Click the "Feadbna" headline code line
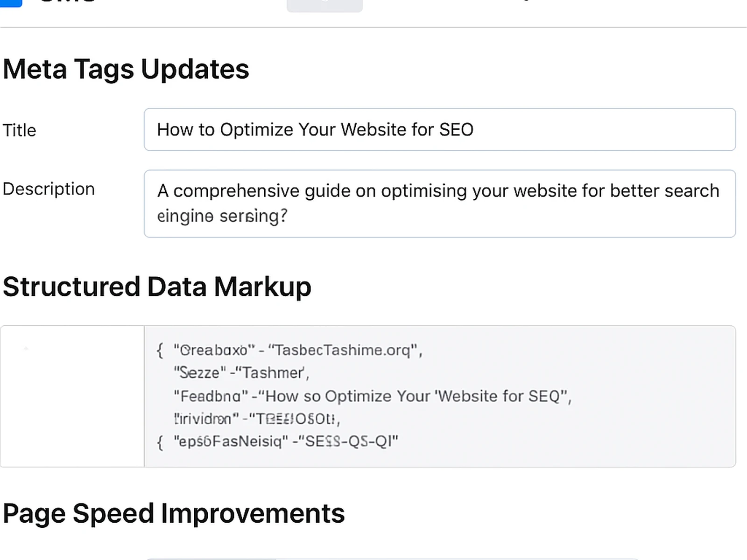 372,396
